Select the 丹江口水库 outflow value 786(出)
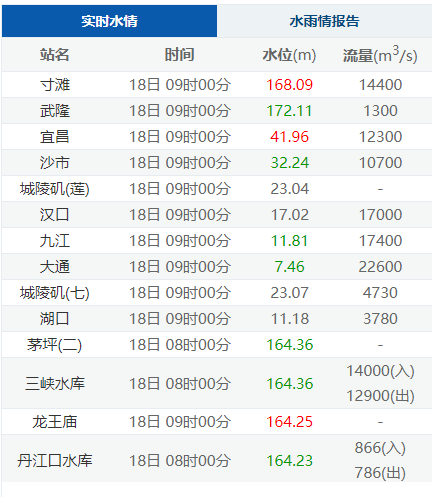432x497 pixels. [380, 473]
